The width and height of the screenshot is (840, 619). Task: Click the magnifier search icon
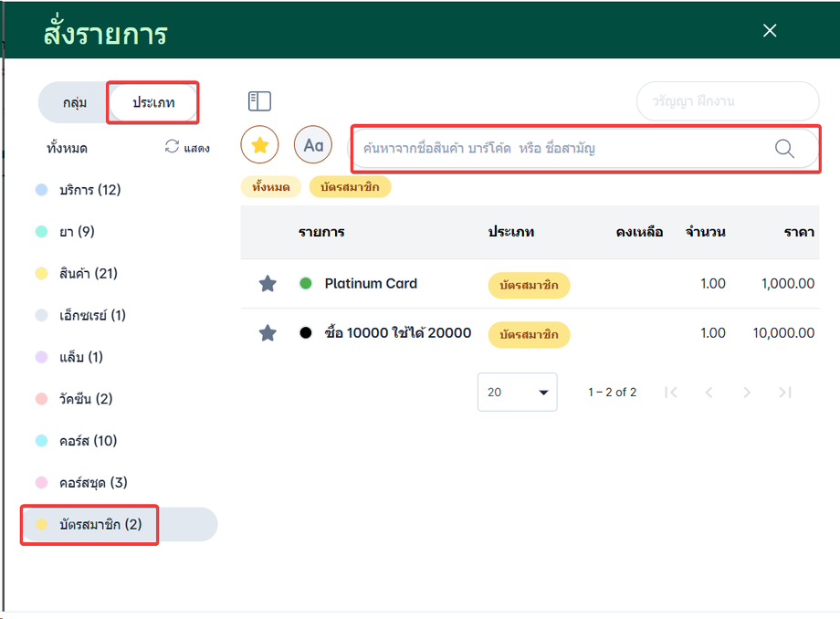784,149
